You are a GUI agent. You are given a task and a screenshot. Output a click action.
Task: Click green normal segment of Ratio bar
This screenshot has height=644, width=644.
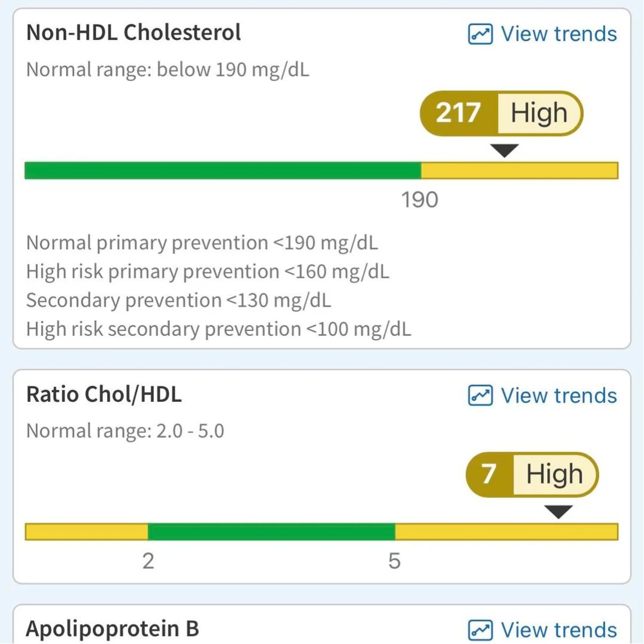[271, 532]
